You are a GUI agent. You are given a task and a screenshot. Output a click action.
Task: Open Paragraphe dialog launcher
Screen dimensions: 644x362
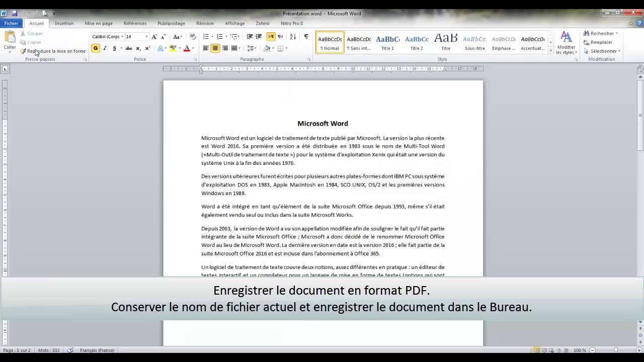point(309,59)
